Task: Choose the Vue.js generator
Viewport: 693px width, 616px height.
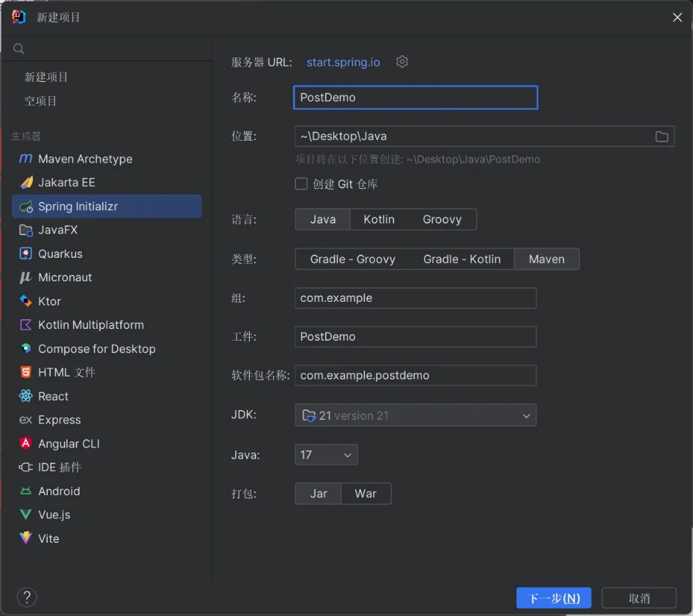Action: 54,515
